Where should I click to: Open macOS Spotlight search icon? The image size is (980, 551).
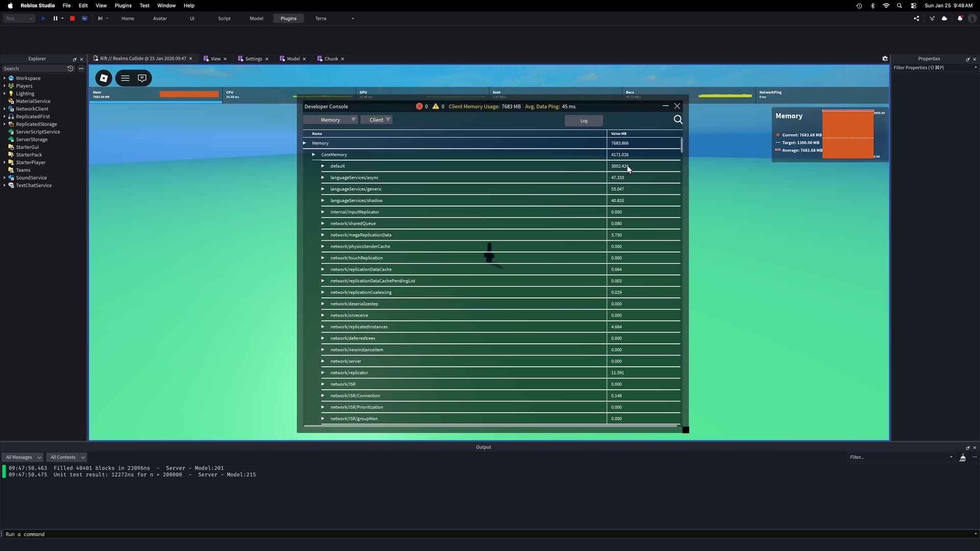[x=899, y=6]
